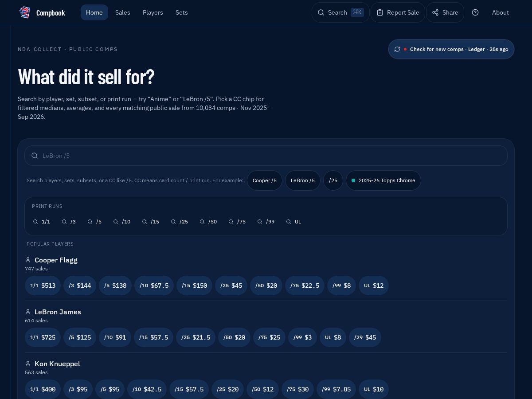Click the Compbook brand name
Viewport: 532px width, 399px height.
click(51, 13)
